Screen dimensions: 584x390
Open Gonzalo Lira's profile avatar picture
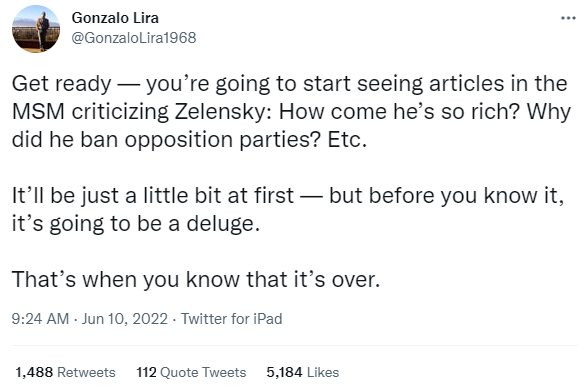pos(36,29)
